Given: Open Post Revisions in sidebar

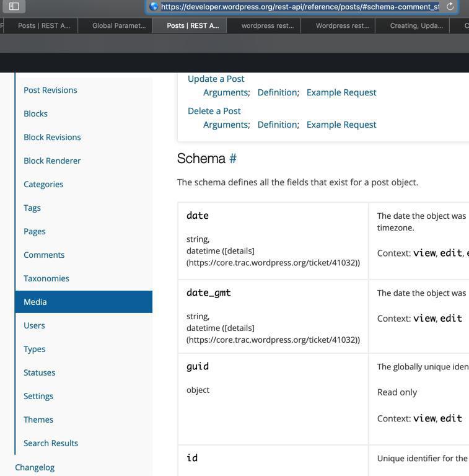Looking at the screenshot, I should (50, 90).
